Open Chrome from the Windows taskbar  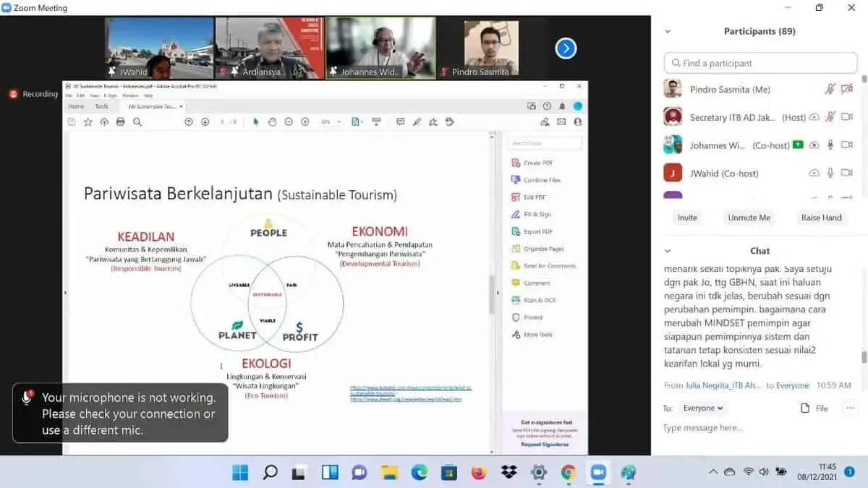pos(568,473)
